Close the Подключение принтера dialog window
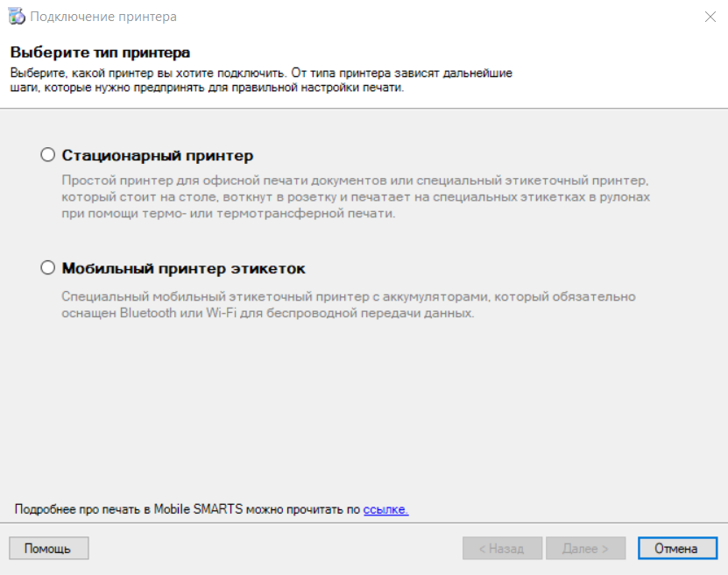This screenshot has height=575, width=728. [x=710, y=17]
